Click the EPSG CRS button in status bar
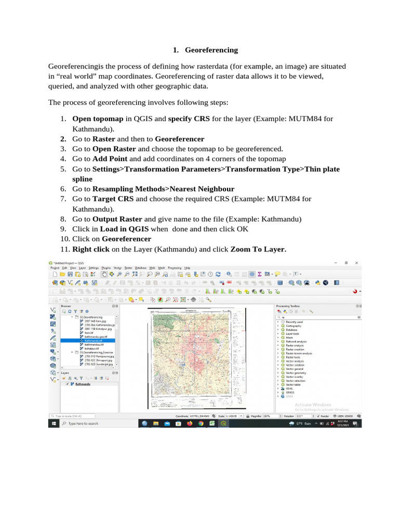399x532 pixels. click(343, 416)
